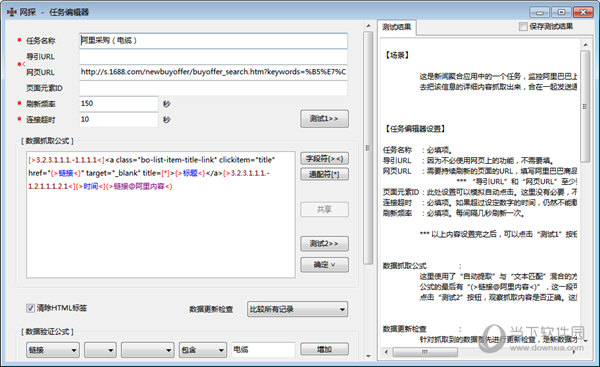Click the [数据验证公式] group label

(47, 332)
